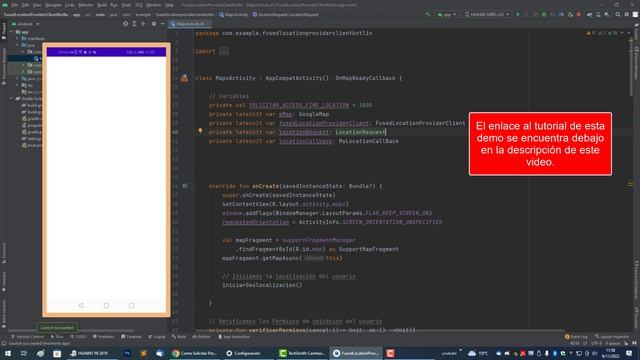
Task: Open the Profiler tool window
Action: 201,337
